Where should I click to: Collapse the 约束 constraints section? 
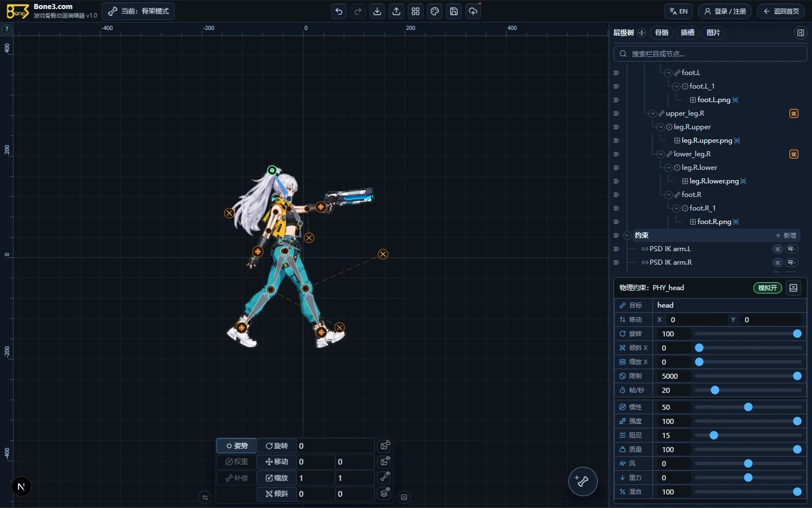pos(627,235)
